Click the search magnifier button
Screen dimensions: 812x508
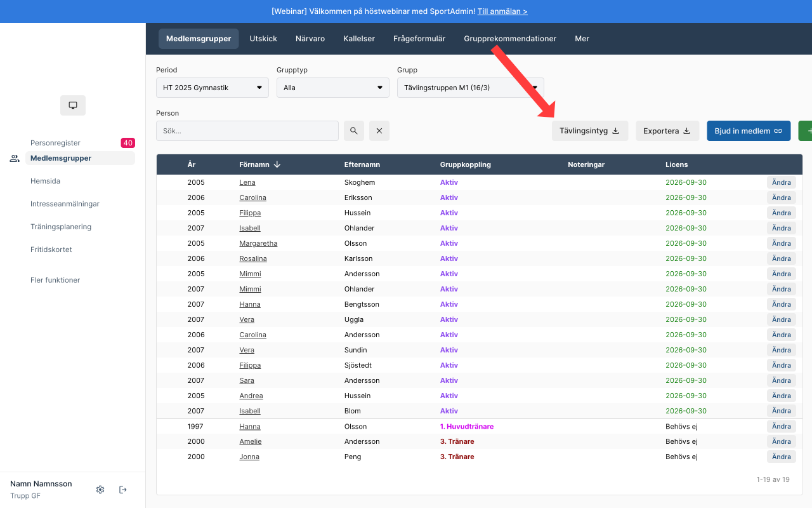pyautogui.click(x=354, y=131)
